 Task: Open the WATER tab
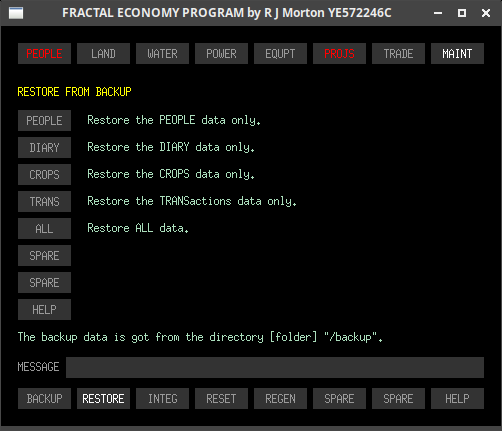[162, 53]
